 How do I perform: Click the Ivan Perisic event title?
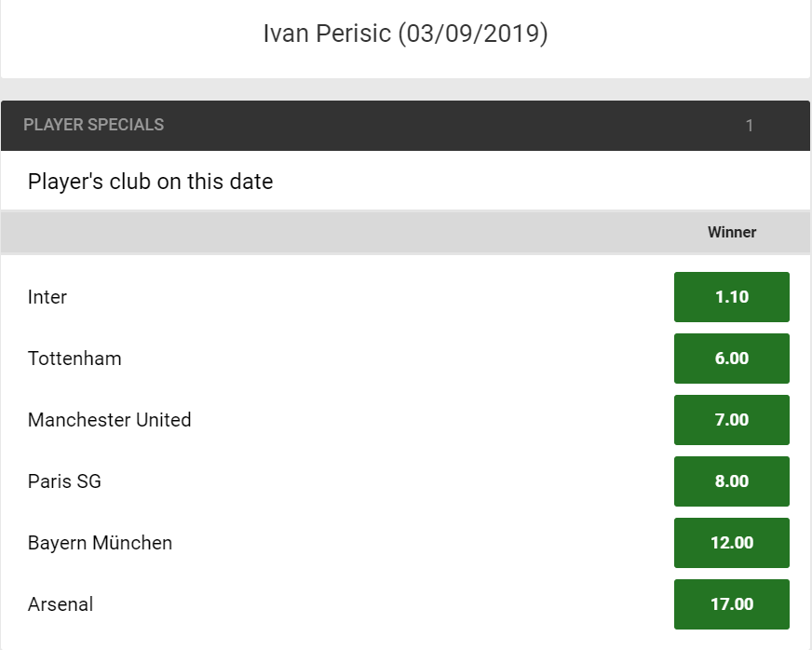click(x=405, y=34)
